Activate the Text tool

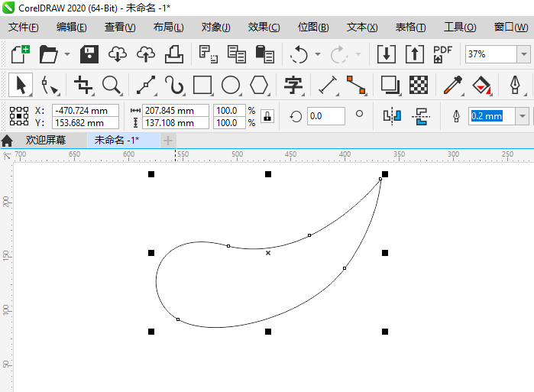[293, 84]
